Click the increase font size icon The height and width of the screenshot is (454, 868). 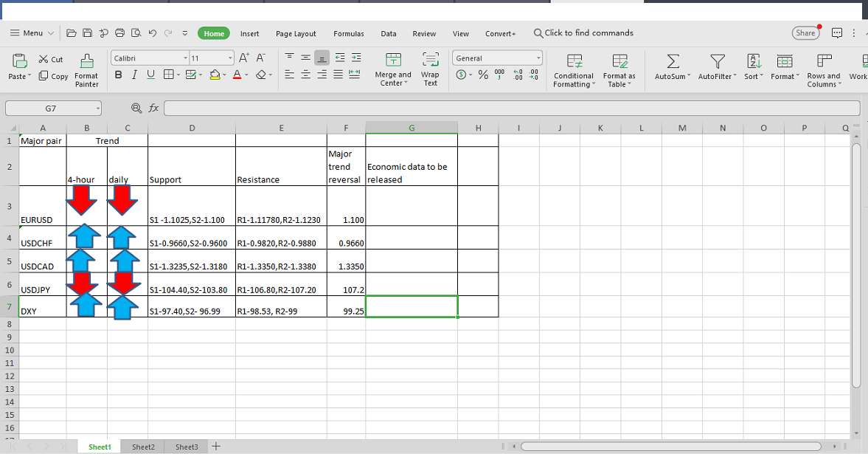point(244,58)
